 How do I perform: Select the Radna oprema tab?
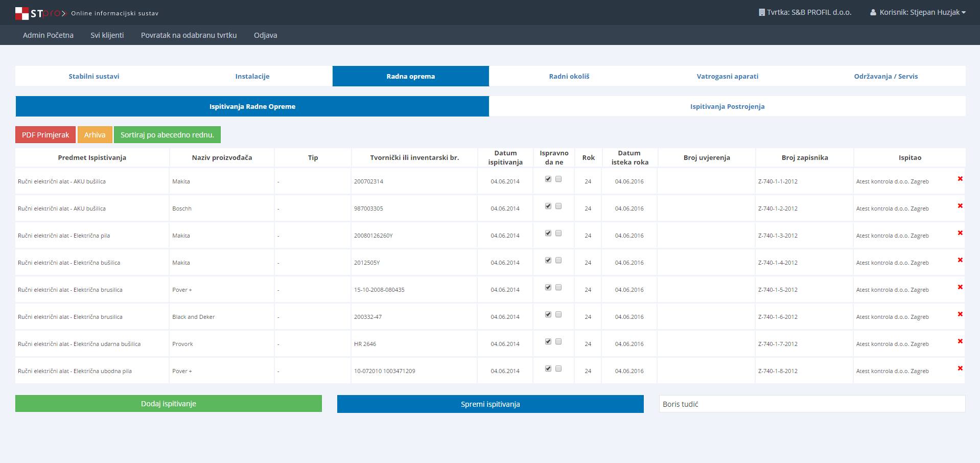pyautogui.click(x=411, y=76)
